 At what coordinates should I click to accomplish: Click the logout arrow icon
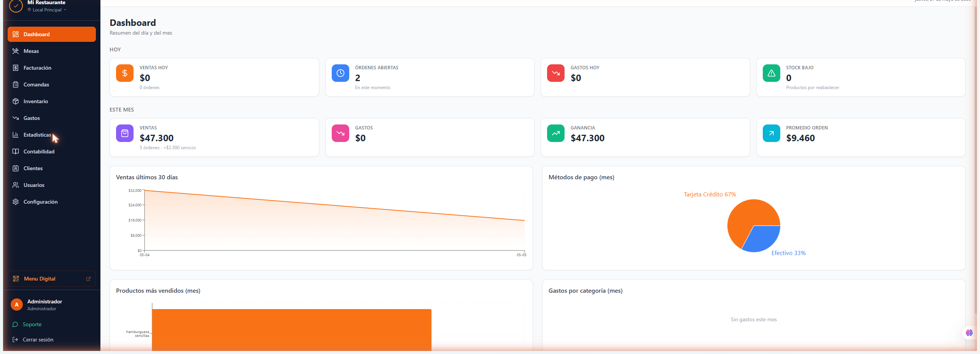(x=15, y=340)
